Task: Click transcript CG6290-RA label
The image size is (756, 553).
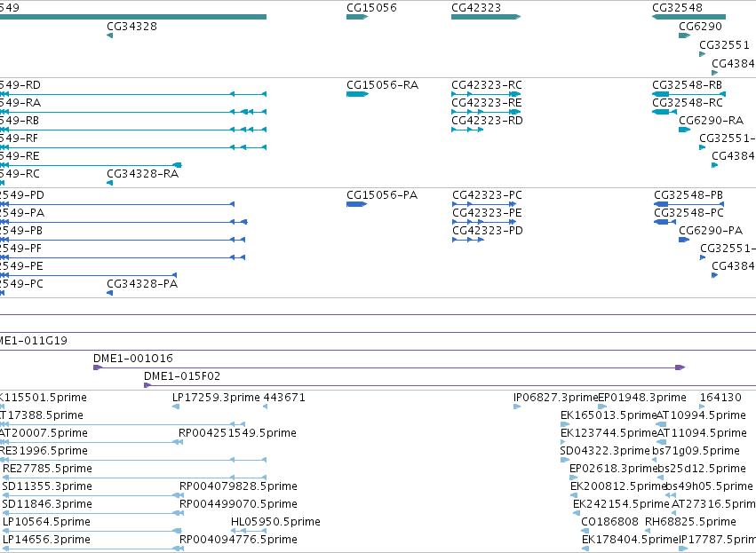Action: (x=712, y=121)
